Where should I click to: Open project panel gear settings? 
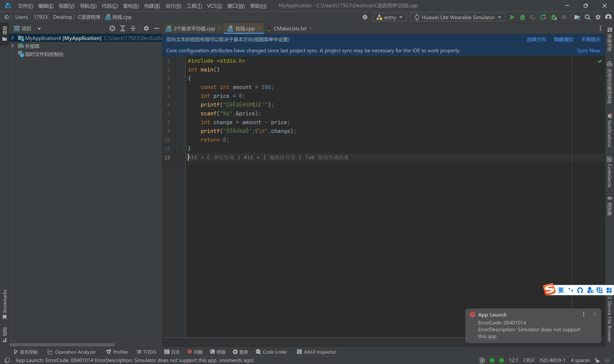(x=146, y=29)
